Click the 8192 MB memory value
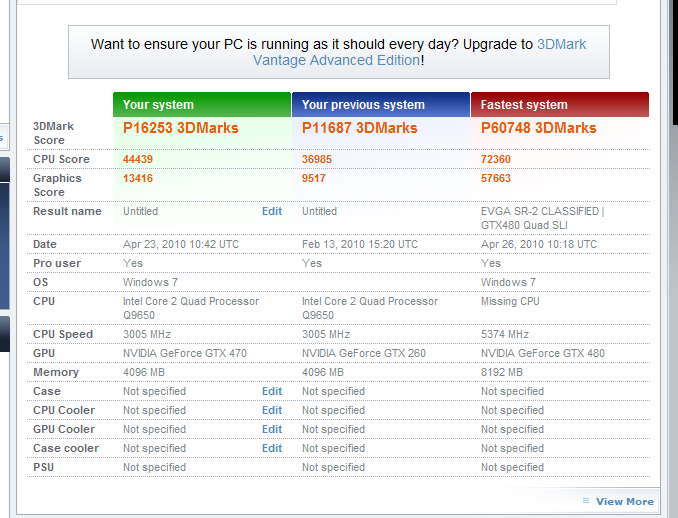678x518 pixels. [x=502, y=372]
